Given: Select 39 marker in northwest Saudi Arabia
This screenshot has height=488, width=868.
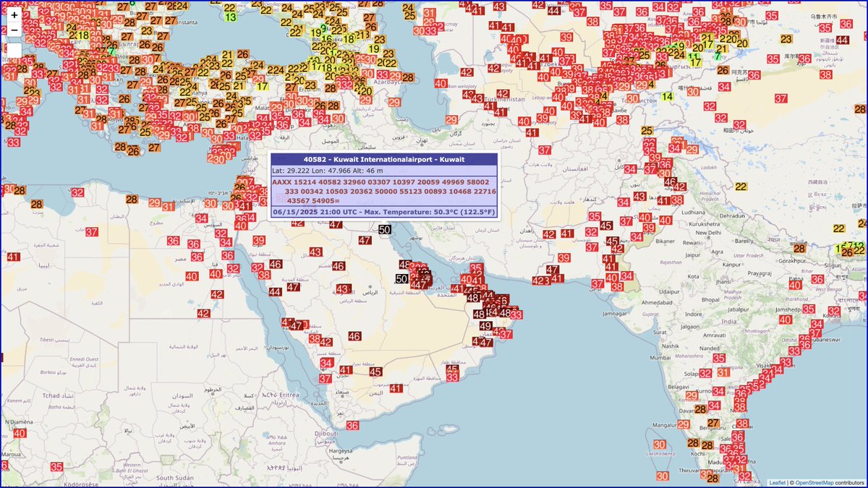Looking at the screenshot, I should tap(260, 241).
